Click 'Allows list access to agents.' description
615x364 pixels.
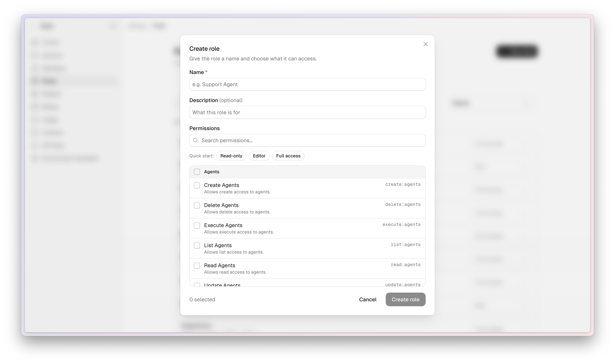(x=234, y=252)
